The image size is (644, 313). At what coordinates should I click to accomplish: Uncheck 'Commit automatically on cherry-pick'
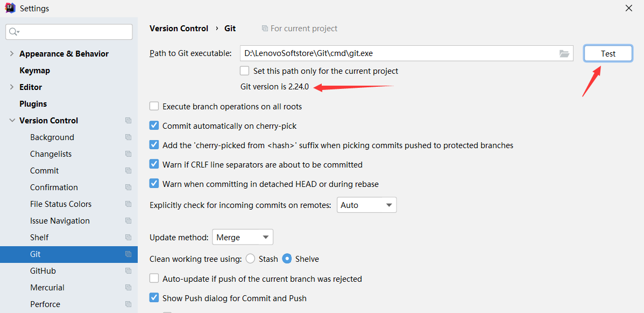pyautogui.click(x=154, y=126)
